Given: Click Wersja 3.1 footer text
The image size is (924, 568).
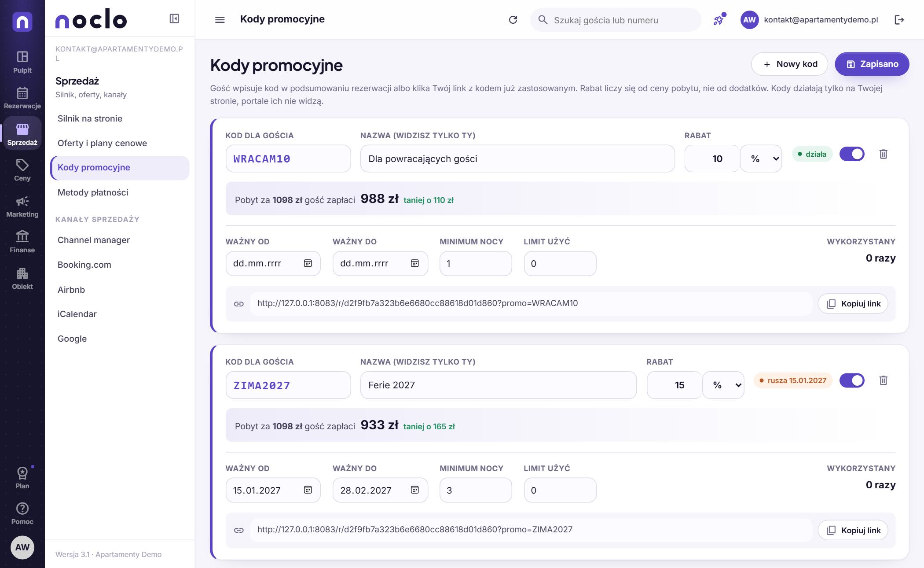Looking at the screenshot, I should tap(108, 554).
